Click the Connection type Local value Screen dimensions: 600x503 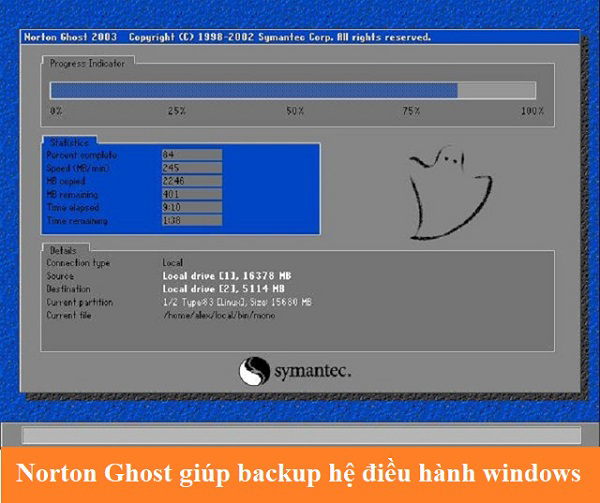[174, 262]
